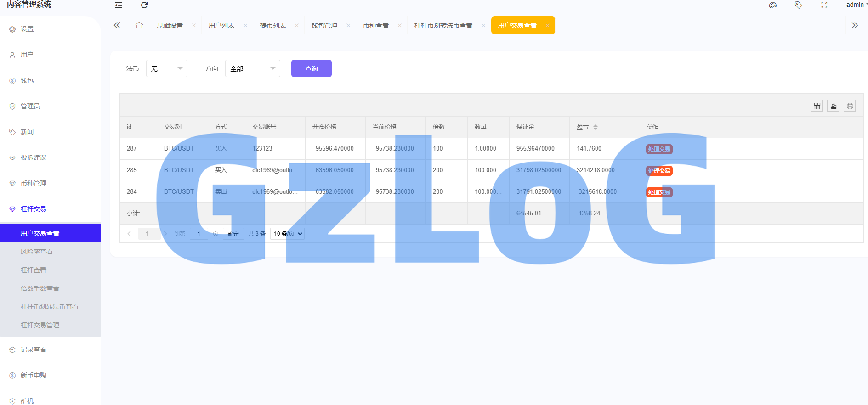Close the 基础设置 tab
Image resolution: width=868 pixels, height=405 pixels.
[194, 26]
